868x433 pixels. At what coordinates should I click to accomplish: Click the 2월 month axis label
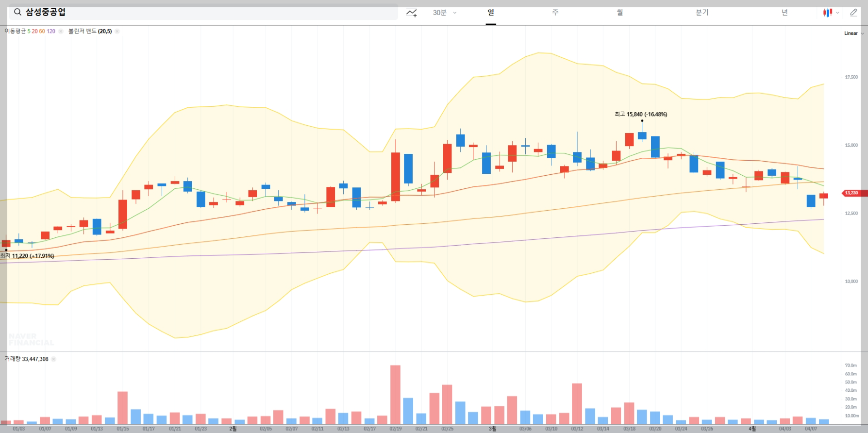pyautogui.click(x=233, y=429)
